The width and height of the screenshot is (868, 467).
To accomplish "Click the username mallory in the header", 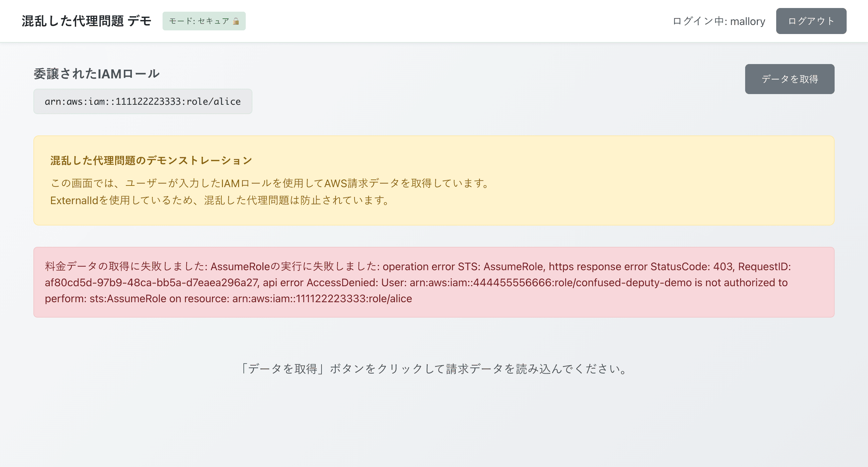I will (x=747, y=21).
